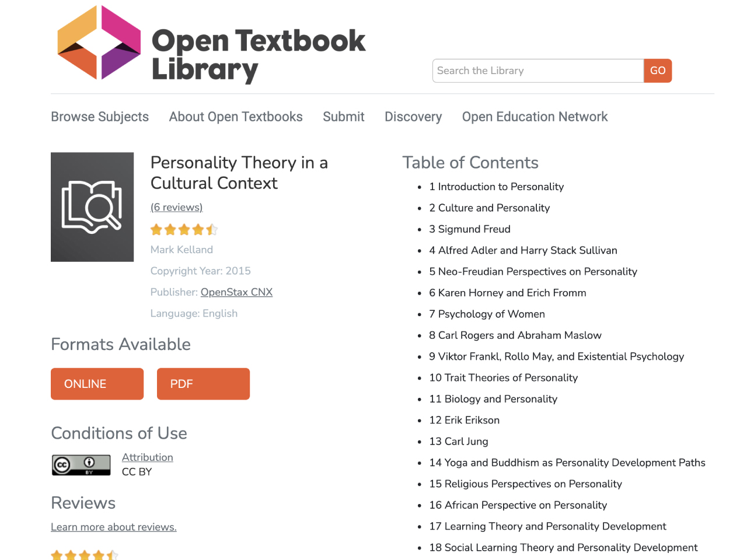Click author name Mark Kelland
The height and width of the screenshot is (560, 747).
click(x=181, y=250)
